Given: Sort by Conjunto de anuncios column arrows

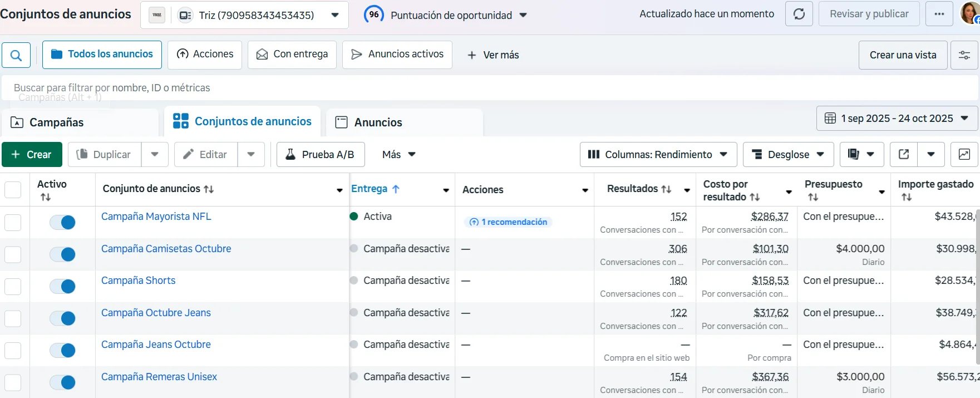Looking at the screenshot, I should tap(209, 189).
